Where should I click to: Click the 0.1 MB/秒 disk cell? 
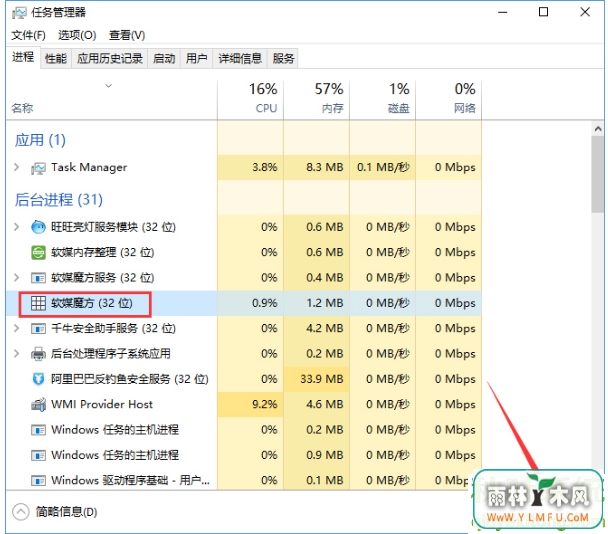tap(382, 167)
